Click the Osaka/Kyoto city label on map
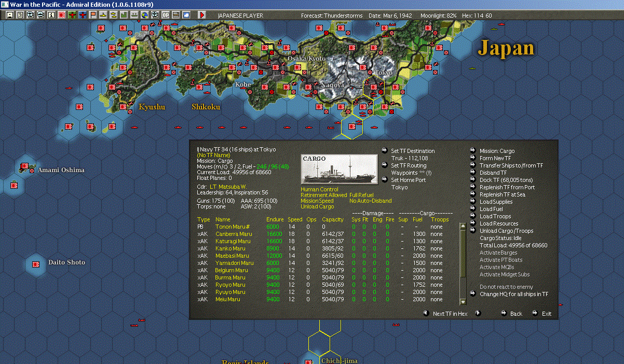Viewport: 624px width, 364px height. click(x=307, y=59)
